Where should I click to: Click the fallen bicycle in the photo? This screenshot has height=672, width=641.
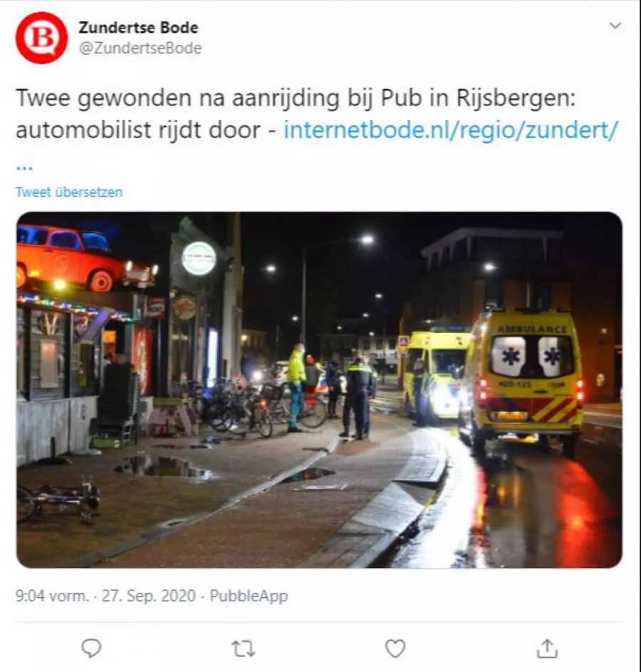(58, 502)
